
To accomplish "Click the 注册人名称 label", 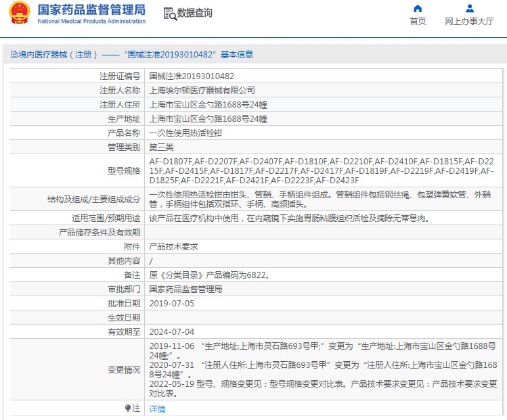I will [120, 91].
